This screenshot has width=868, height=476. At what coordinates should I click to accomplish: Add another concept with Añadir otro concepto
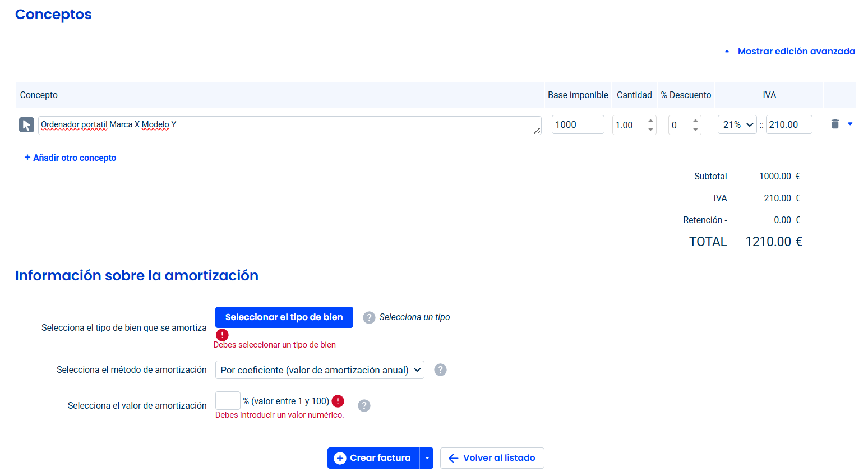point(70,158)
